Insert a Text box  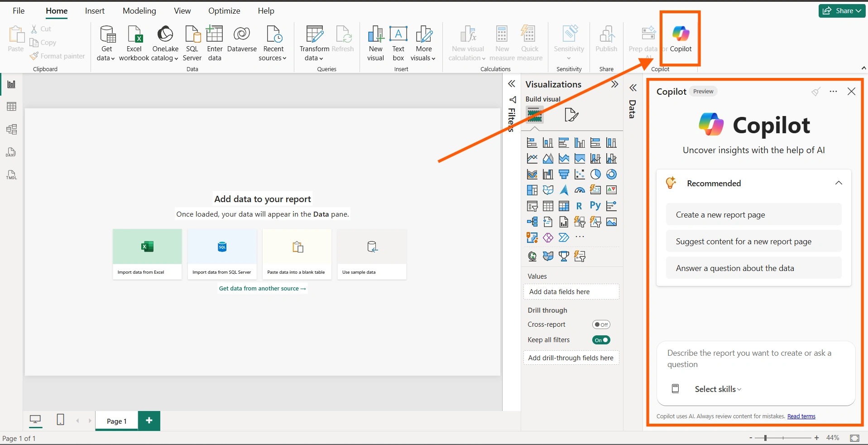398,44
